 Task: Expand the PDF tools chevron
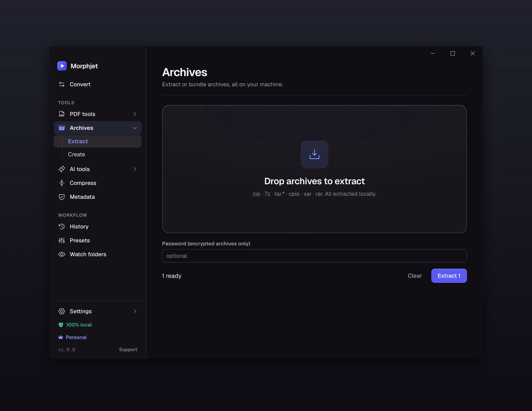click(135, 114)
